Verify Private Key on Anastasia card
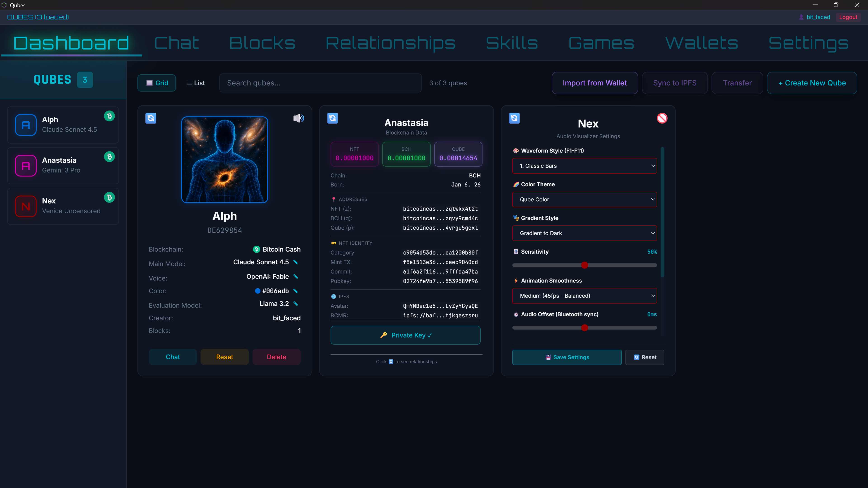868x488 pixels. (405, 335)
